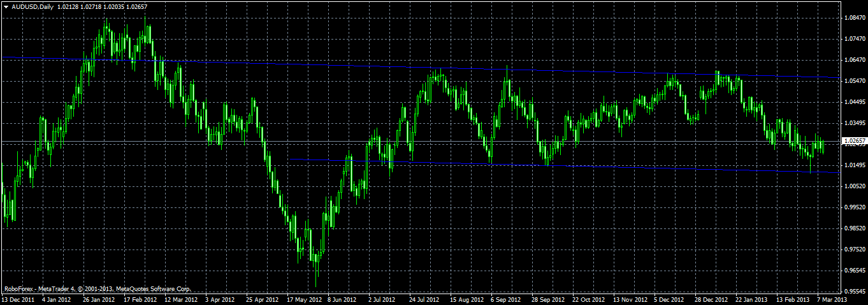Click the 1.01495 price level label
Image resolution: width=868 pixels, height=305 pixels.
pyautogui.click(x=854, y=165)
